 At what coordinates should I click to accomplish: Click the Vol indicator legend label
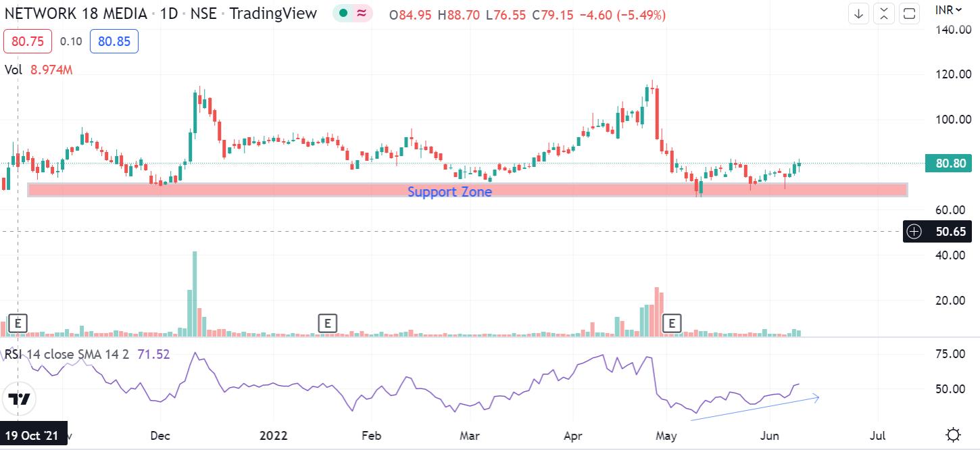point(14,69)
